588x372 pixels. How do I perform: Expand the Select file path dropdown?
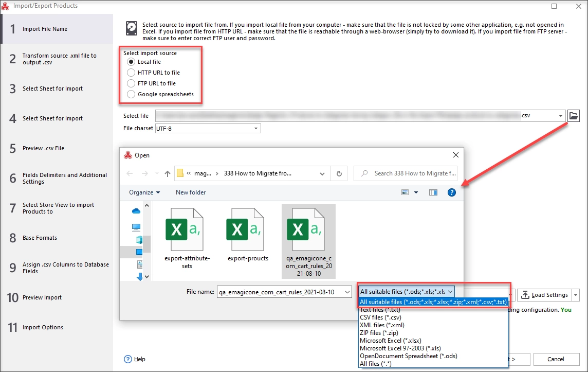pos(561,116)
